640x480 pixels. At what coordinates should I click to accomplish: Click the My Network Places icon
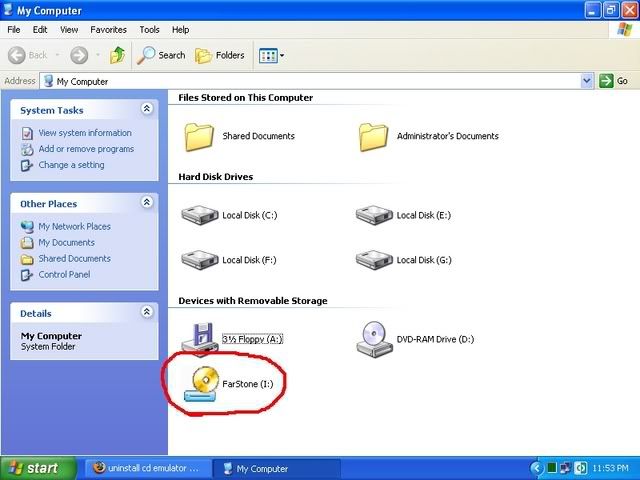[x=27, y=227]
